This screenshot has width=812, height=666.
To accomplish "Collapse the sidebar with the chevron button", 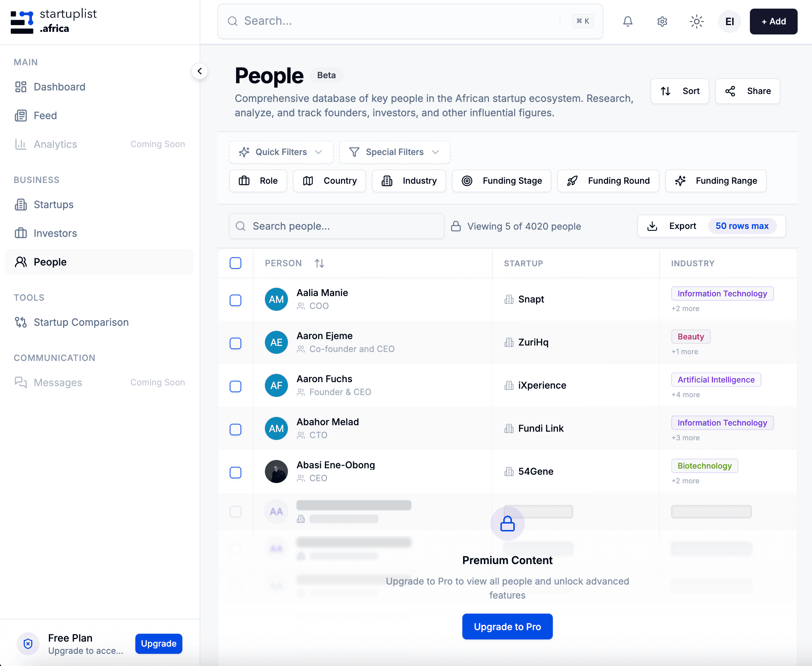I will coord(200,71).
